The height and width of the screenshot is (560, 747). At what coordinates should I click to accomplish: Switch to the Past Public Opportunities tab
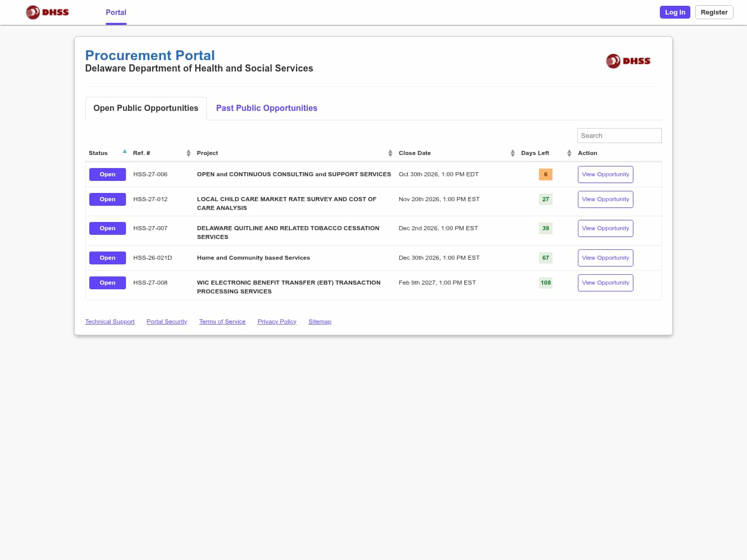tap(267, 108)
